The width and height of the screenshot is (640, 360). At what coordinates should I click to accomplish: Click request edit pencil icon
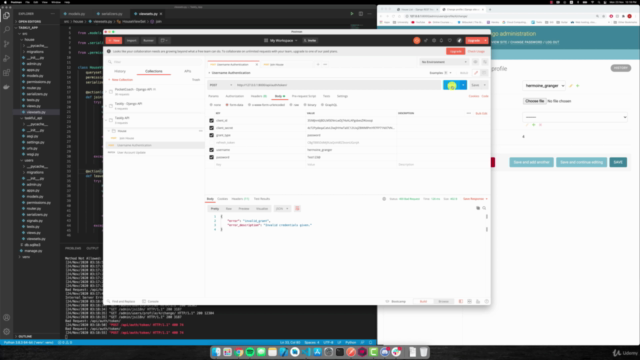(476, 73)
